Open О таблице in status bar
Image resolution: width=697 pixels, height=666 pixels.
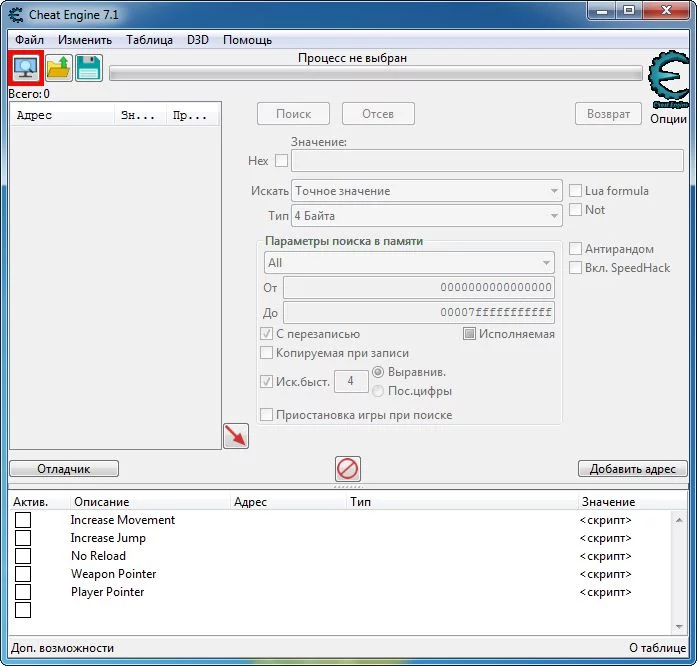coord(657,648)
